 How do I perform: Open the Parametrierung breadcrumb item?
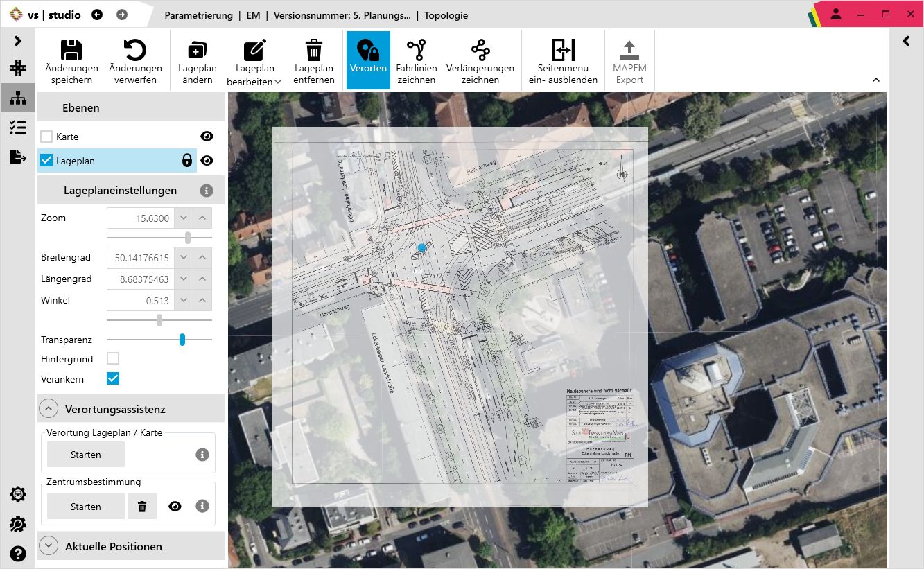(199, 15)
